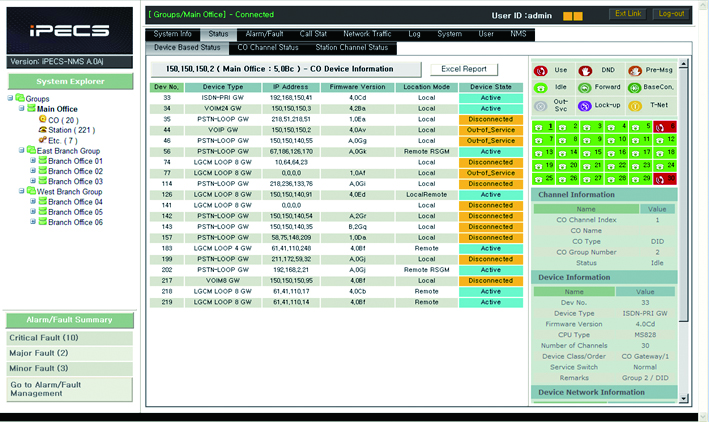Click the Dev No. column header
Screen dimensions: 709x422
point(166,87)
